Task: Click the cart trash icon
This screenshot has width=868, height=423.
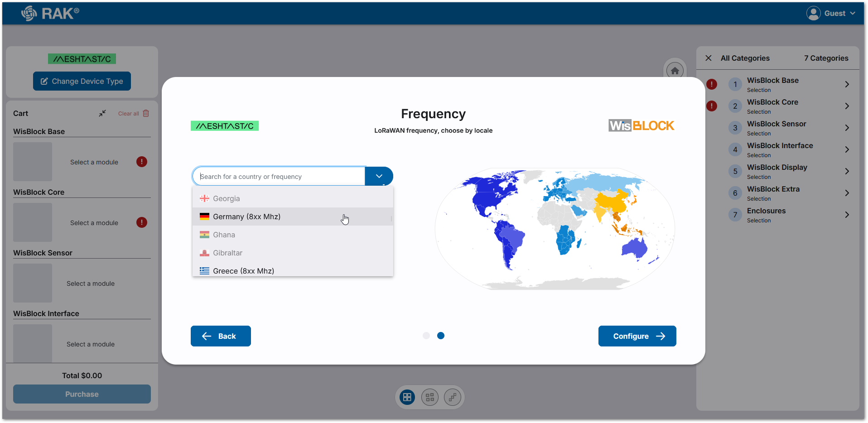Action: [x=146, y=113]
